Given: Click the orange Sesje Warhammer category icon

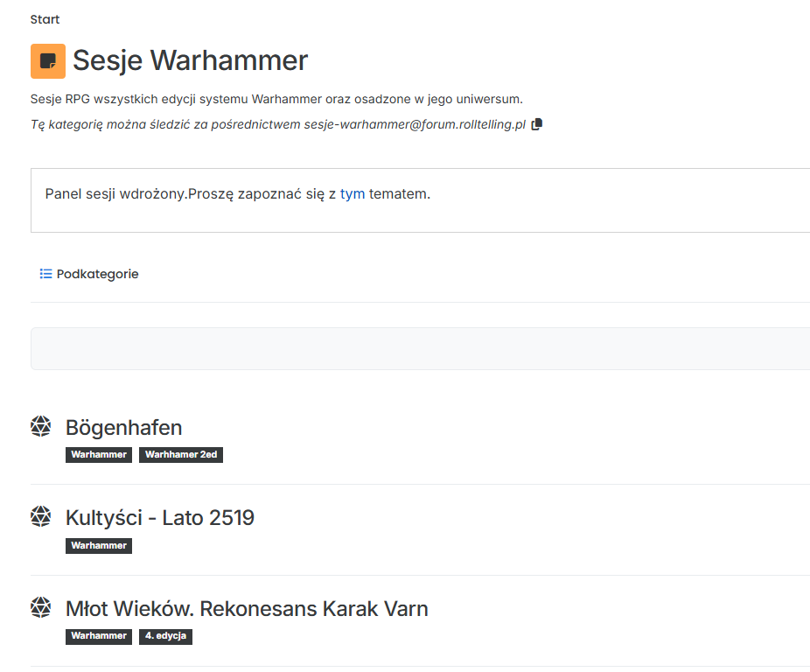Looking at the screenshot, I should [x=47, y=61].
